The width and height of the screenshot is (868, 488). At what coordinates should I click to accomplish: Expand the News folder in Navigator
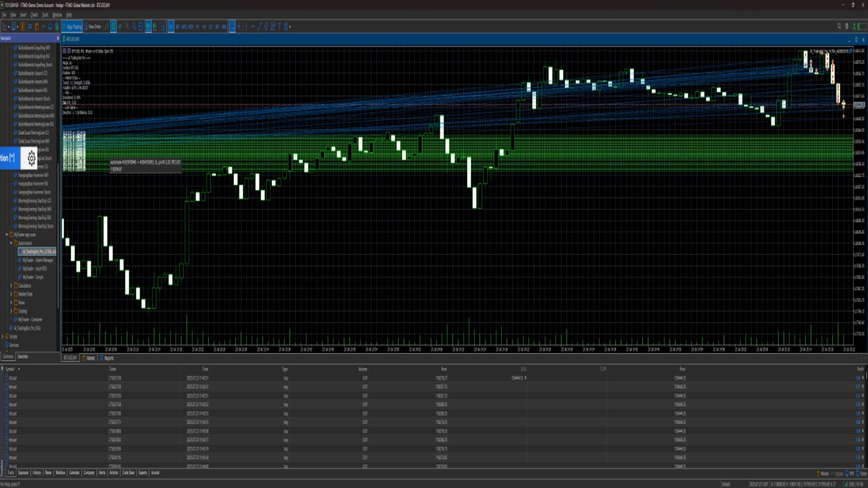pyautogui.click(x=11, y=303)
